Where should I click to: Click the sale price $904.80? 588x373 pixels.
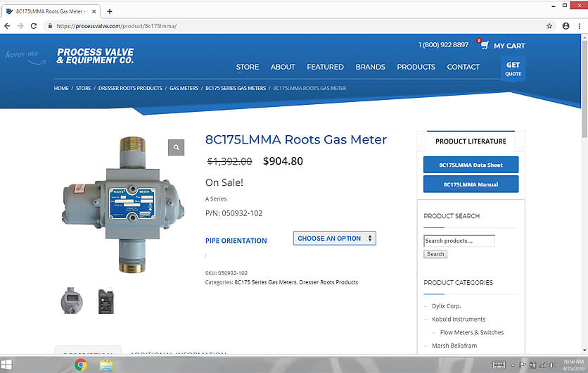coord(283,161)
